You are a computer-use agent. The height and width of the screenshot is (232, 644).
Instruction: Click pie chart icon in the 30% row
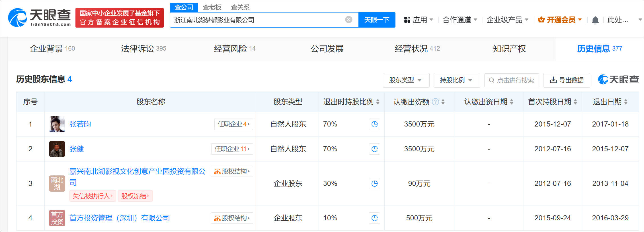[x=374, y=184]
